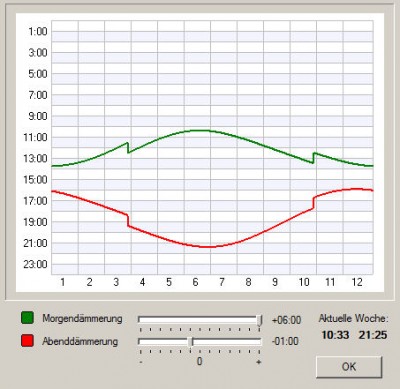Click the 10:33 dawn time value

click(x=335, y=335)
